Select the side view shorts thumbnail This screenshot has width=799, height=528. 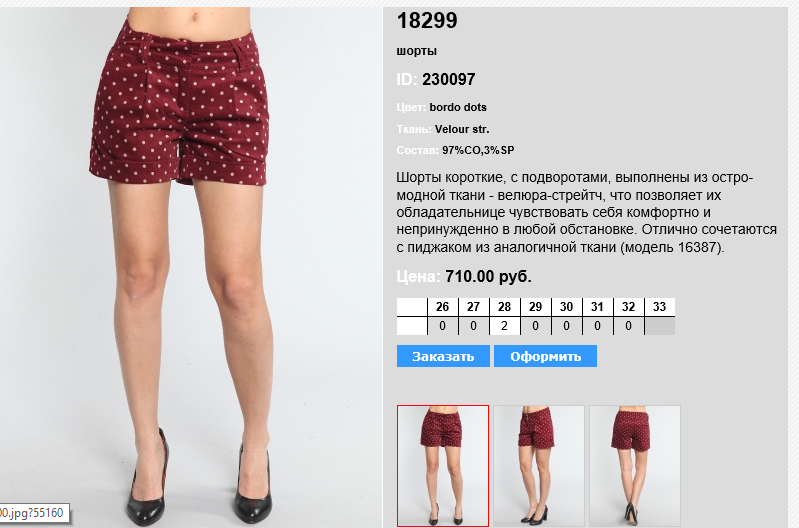tap(539, 466)
